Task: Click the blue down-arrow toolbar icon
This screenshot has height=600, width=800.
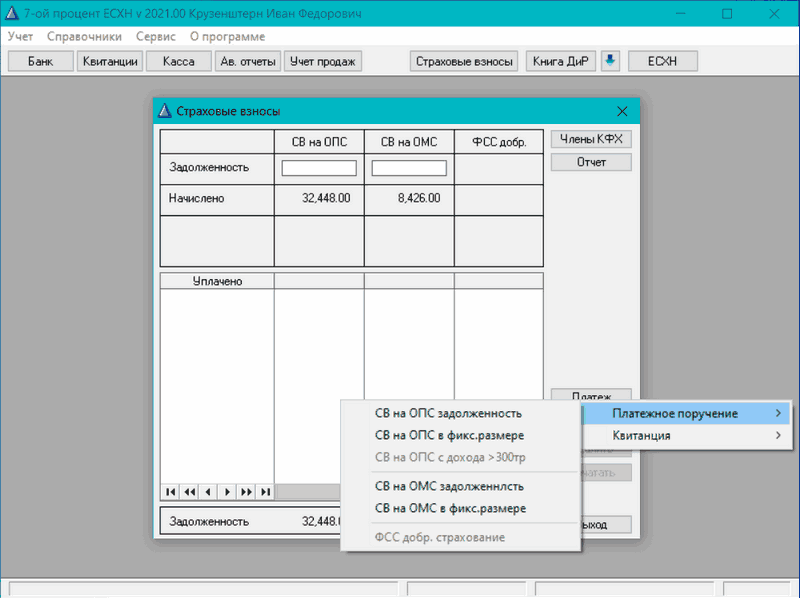Action: tap(611, 61)
